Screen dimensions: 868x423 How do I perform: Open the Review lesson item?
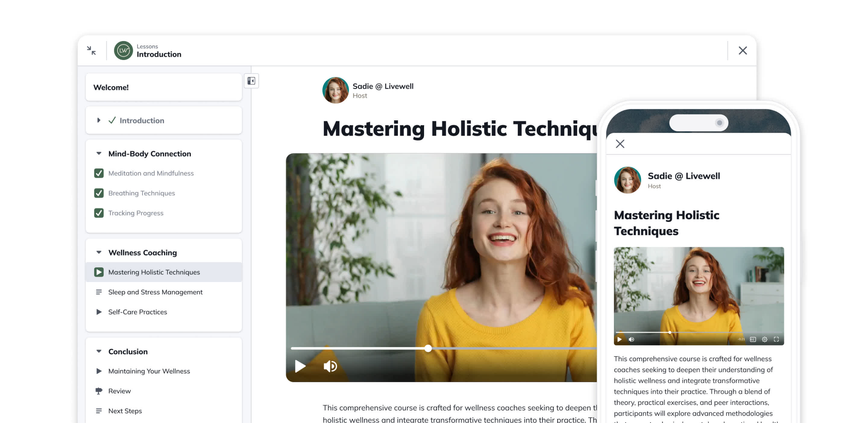pos(119,391)
